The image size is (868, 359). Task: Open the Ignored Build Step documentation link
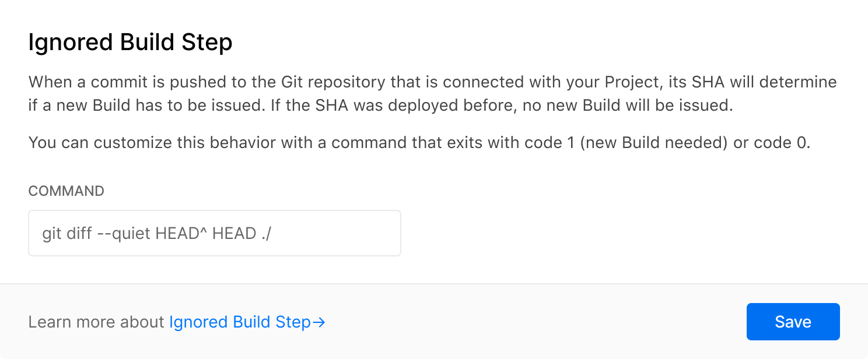coord(240,322)
